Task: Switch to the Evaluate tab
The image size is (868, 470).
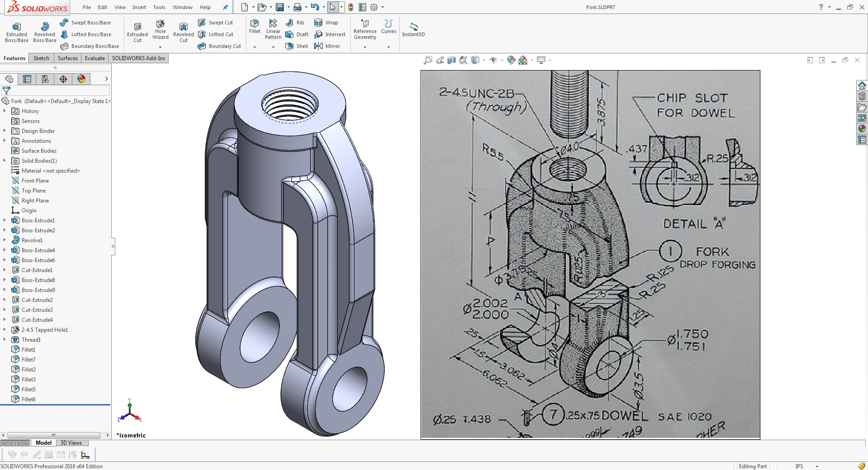Action: tap(95, 58)
